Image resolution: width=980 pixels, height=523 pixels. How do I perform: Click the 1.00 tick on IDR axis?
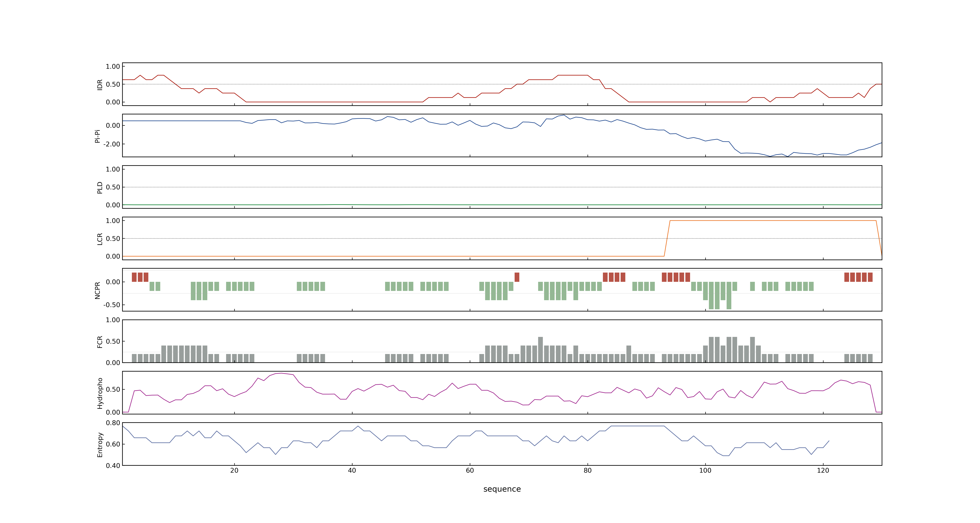tap(113, 67)
